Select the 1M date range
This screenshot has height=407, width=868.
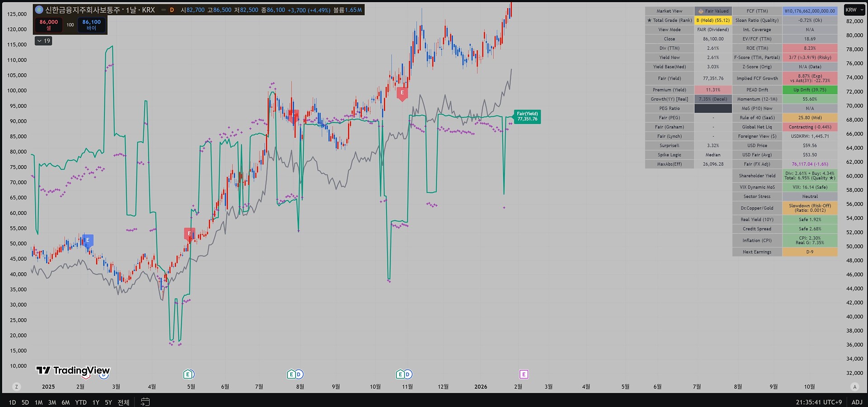39,402
